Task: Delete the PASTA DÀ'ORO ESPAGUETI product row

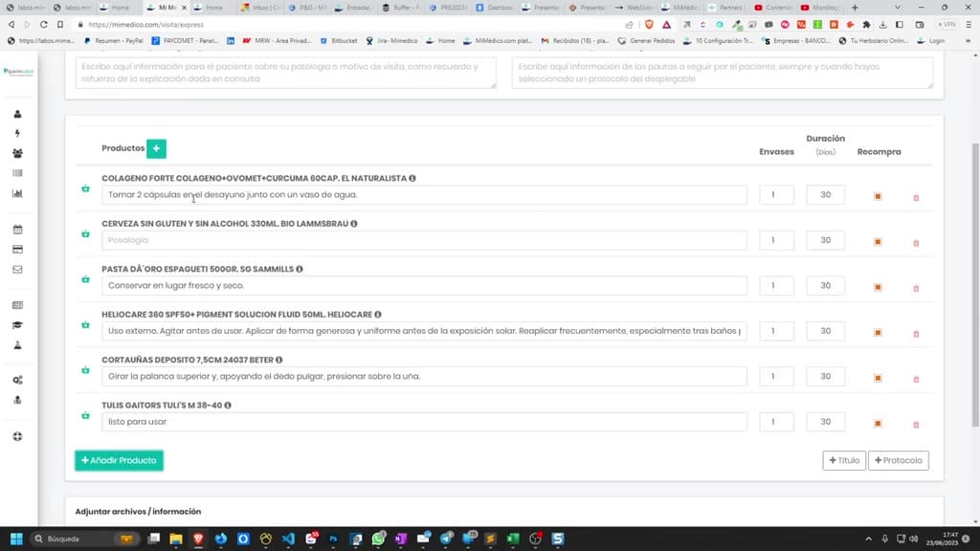Action: click(916, 288)
